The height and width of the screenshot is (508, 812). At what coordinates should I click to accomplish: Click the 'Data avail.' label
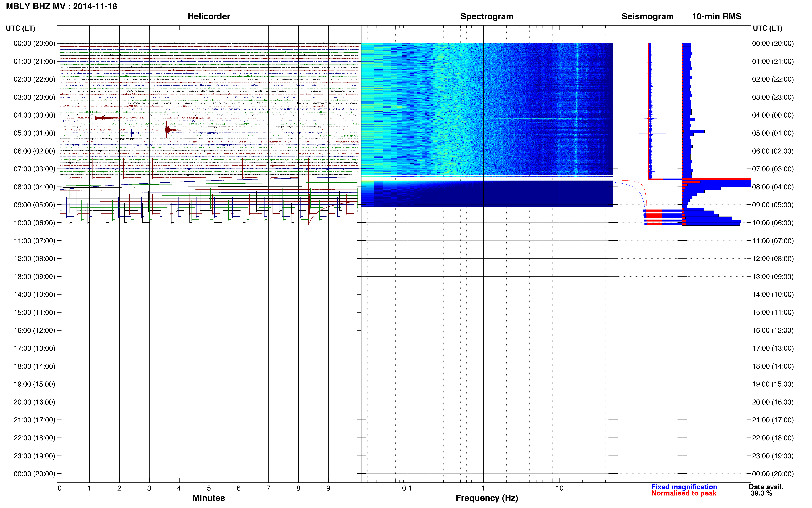click(766, 487)
